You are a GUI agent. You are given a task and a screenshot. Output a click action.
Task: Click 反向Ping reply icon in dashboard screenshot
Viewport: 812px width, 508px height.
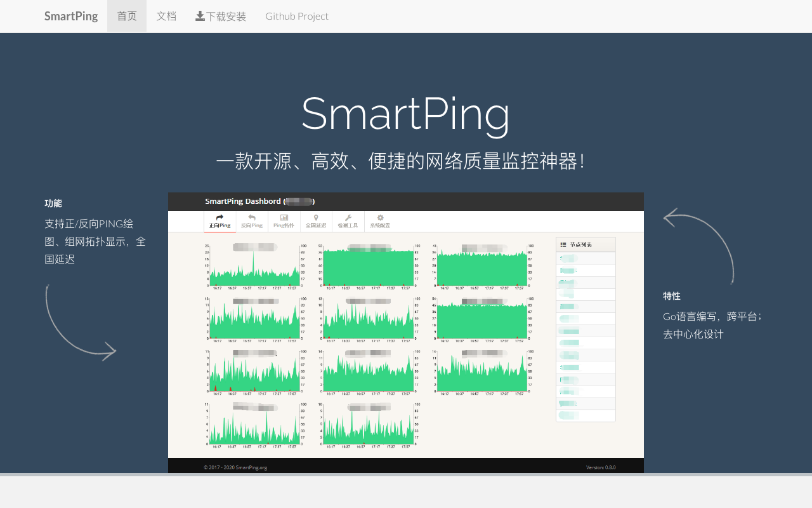click(252, 217)
